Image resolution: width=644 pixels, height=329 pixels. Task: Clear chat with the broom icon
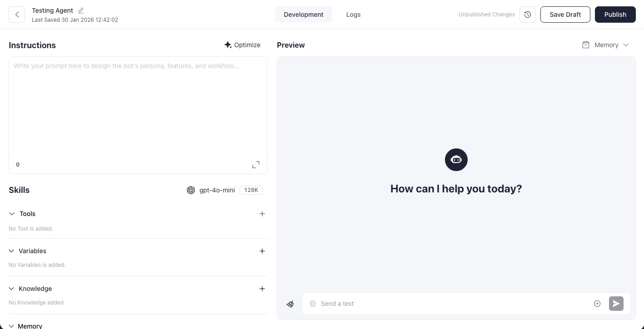pos(290,304)
